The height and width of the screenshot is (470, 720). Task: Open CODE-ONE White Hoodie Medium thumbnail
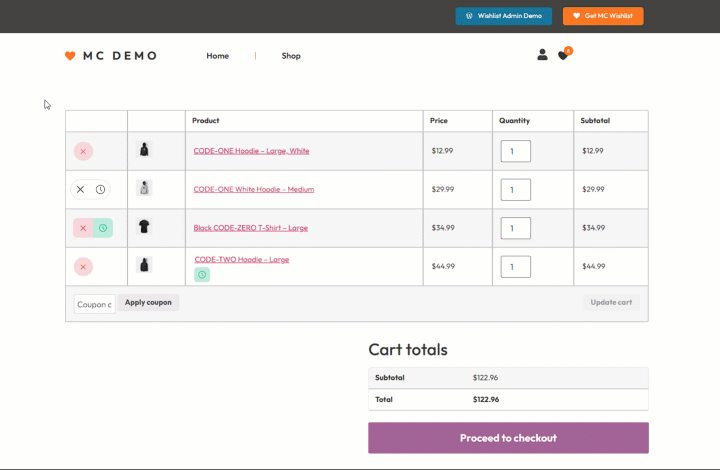point(144,188)
